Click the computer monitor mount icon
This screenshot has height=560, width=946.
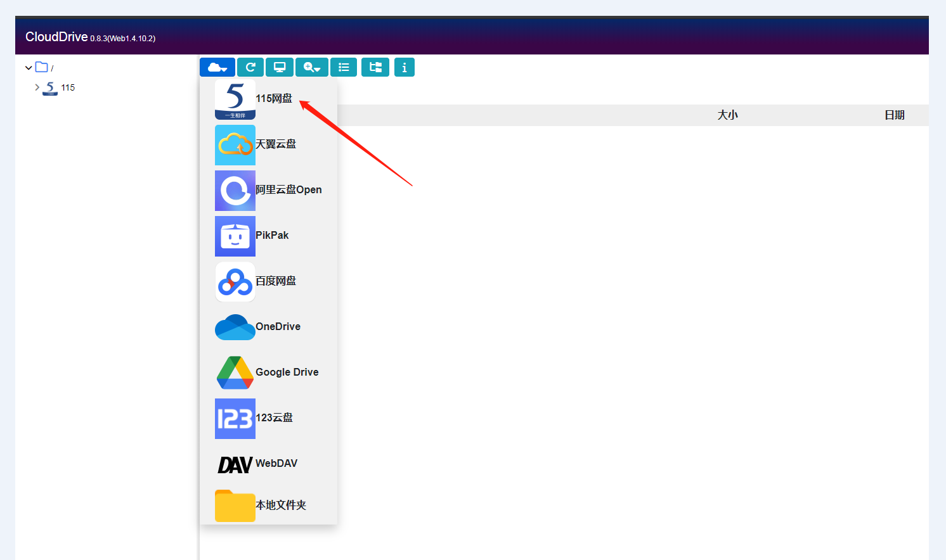click(280, 67)
